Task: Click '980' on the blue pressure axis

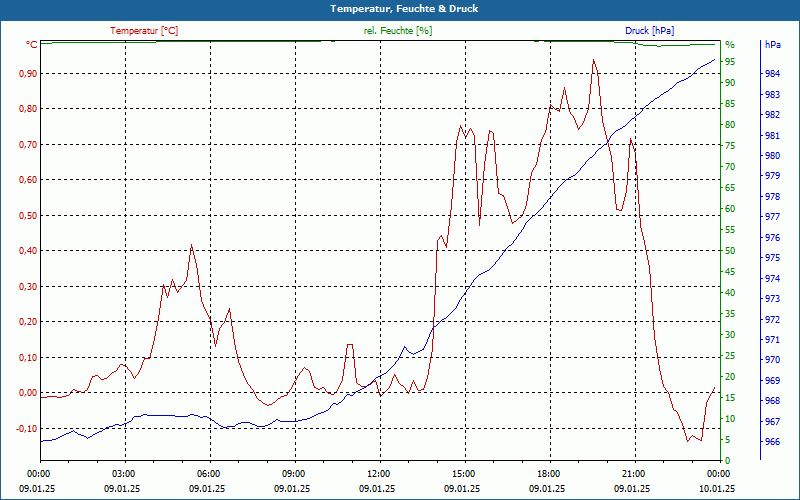Action: (772, 156)
